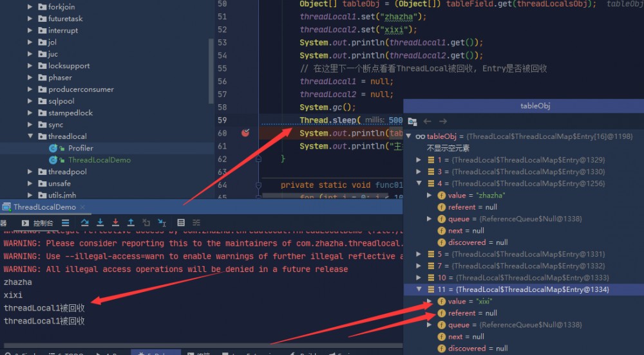This screenshot has width=644, height=355.
Task: Select the interrupt folder
Action: 63,30
